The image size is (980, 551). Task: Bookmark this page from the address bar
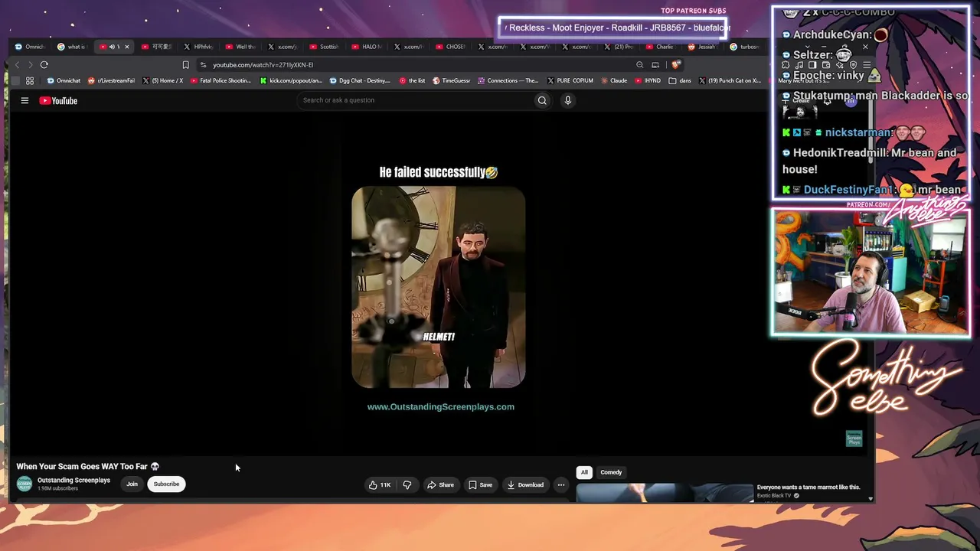point(185,65)
